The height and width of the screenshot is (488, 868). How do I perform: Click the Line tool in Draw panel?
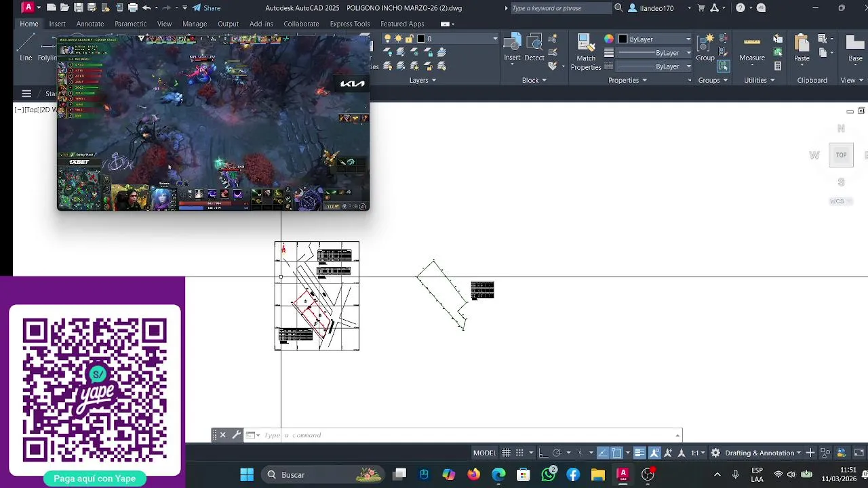26,47
